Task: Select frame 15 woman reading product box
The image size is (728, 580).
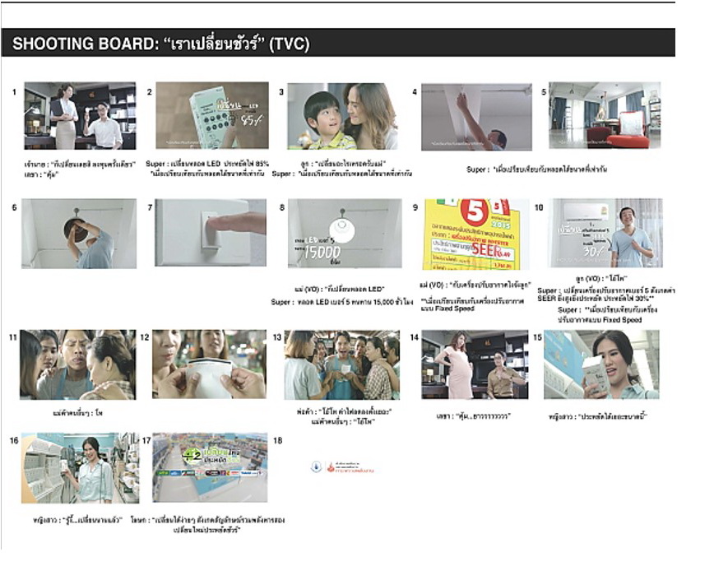Action: [x=601, y=364]
